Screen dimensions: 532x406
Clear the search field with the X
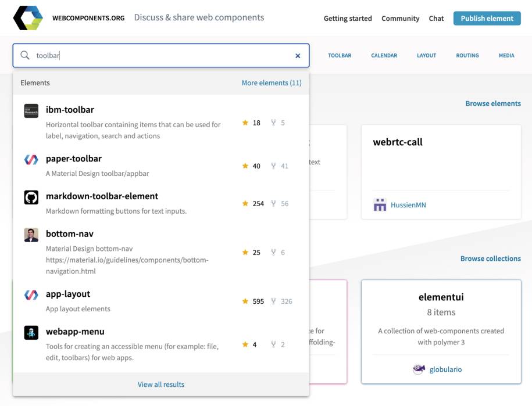coord(298,56)
